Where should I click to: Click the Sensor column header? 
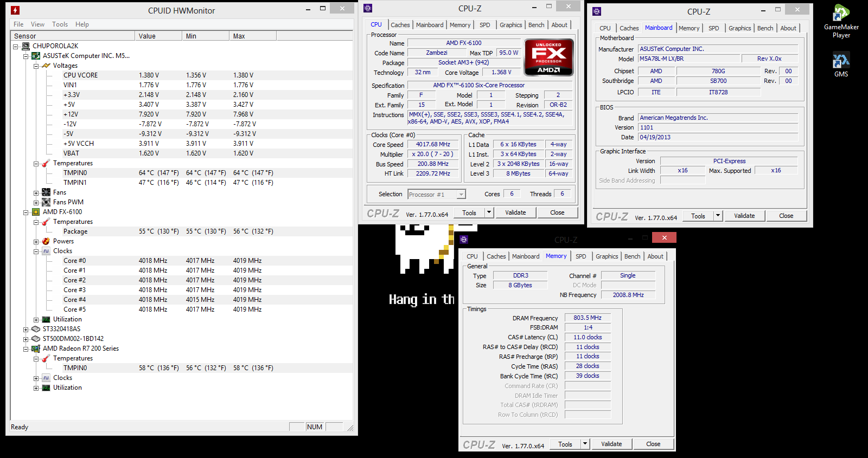click(73, 36)
